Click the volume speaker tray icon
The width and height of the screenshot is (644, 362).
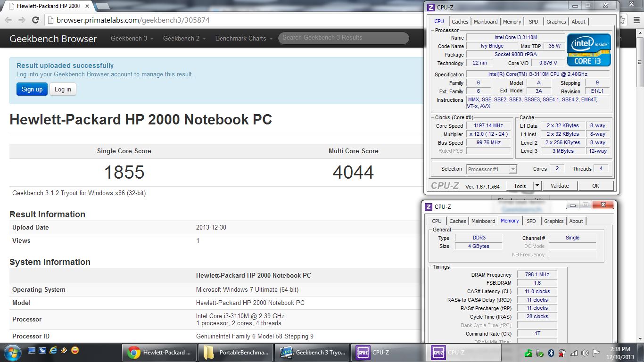click(x=585, y=353)
